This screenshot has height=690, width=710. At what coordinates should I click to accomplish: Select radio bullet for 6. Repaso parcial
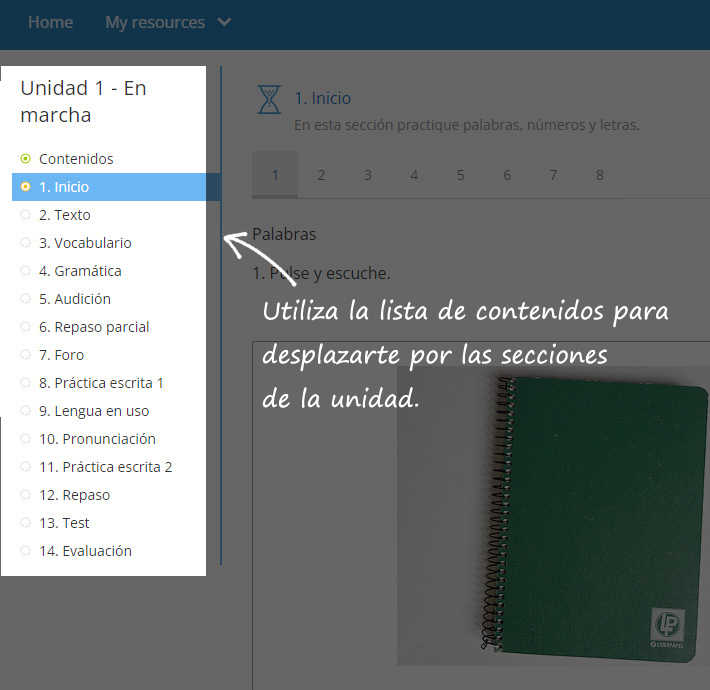(x=25, y=327)
